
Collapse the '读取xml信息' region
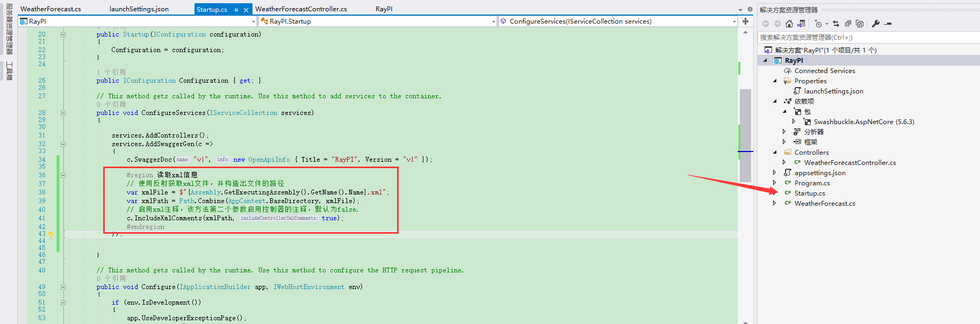pyautogui.click(x=63, y=175)
